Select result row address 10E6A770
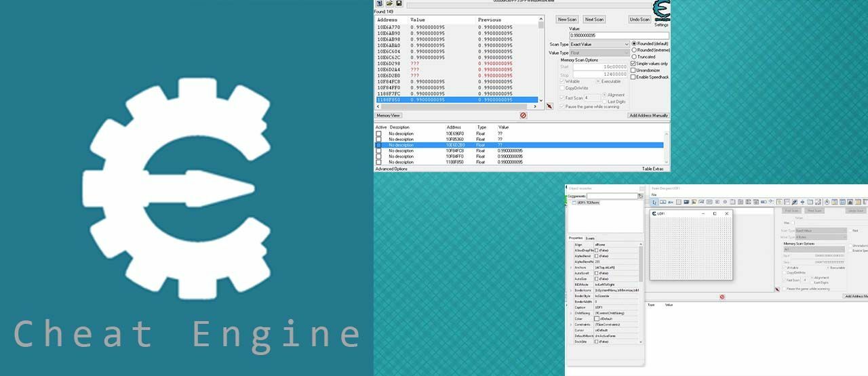 [x=457, y=27]
